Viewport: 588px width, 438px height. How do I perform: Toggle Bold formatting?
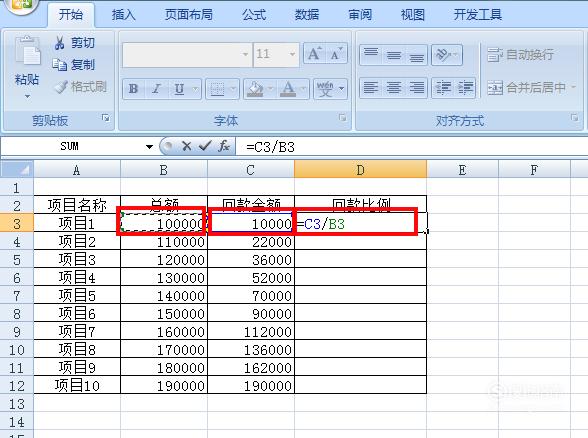click(x=133, y=89)
